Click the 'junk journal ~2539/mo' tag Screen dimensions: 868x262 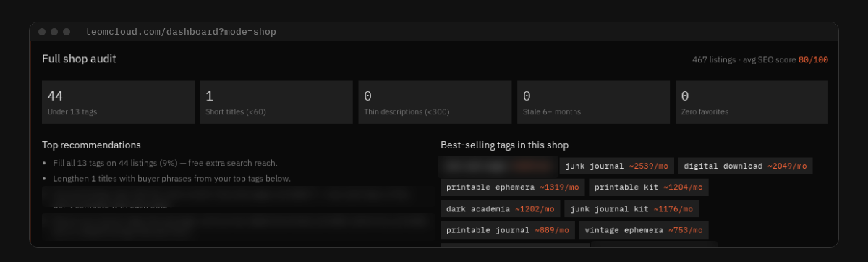click(x=616, y=166)
